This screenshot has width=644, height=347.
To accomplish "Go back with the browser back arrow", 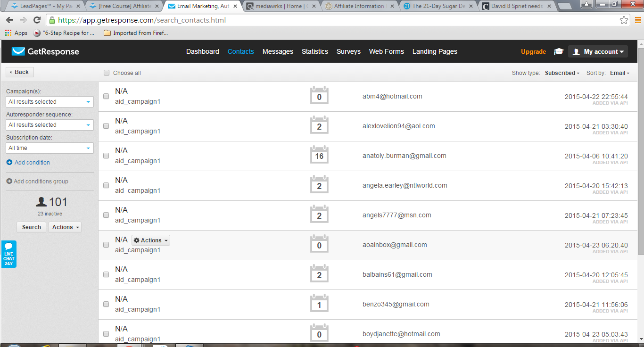I will tap(10, 20).
